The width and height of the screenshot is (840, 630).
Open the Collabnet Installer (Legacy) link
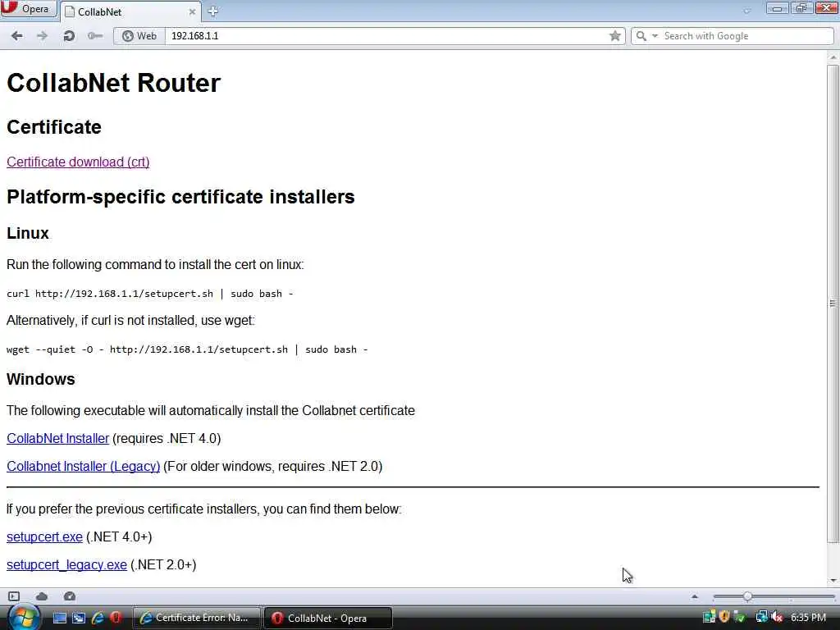point(83,466)
